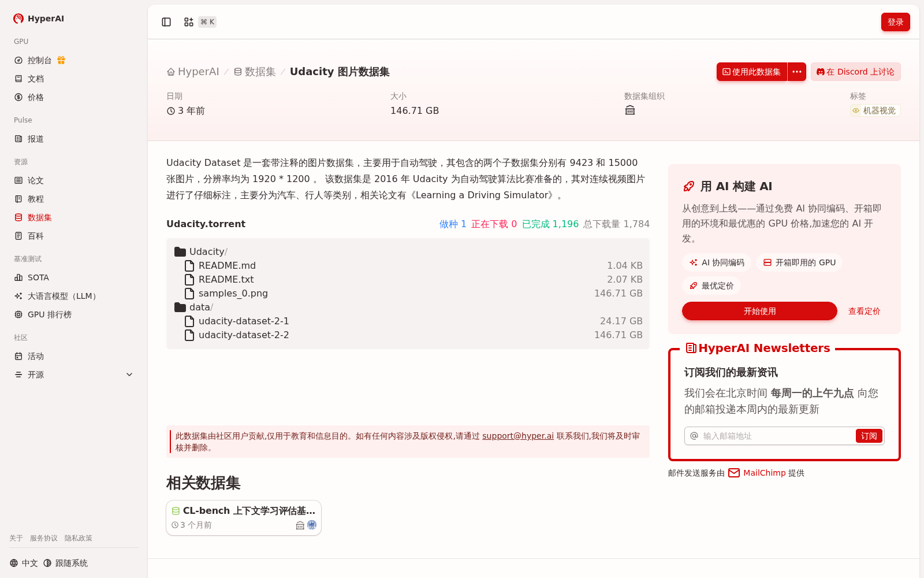Open 跟随系统 theme selector
The width and height of the screenshot is (924, 578).
[65, 563]
